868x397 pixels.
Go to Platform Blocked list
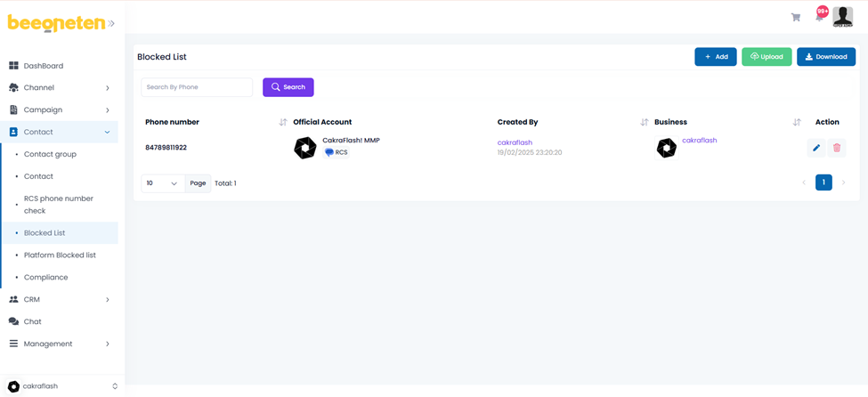59,255
